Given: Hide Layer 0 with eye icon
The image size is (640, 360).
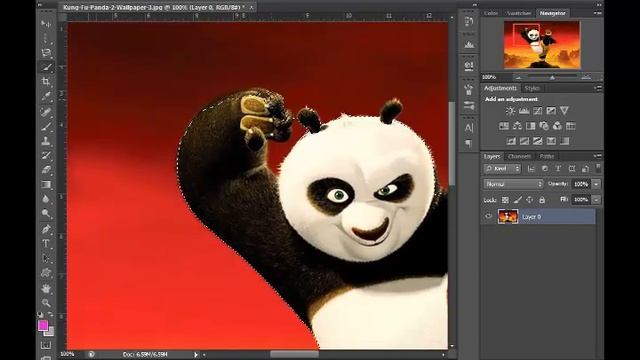Looking at the screenshot, I should [489, 216].
